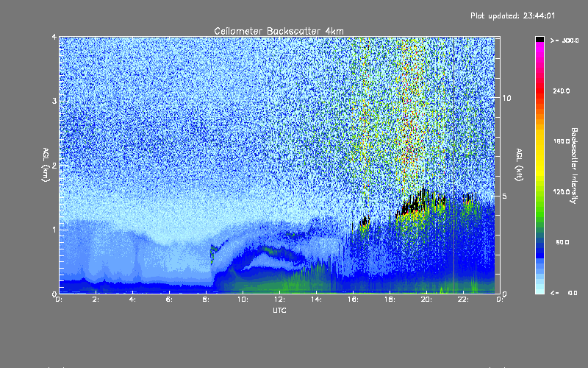Click the "18:" UTC tick label
588x368 pixels.
(390, 300)
